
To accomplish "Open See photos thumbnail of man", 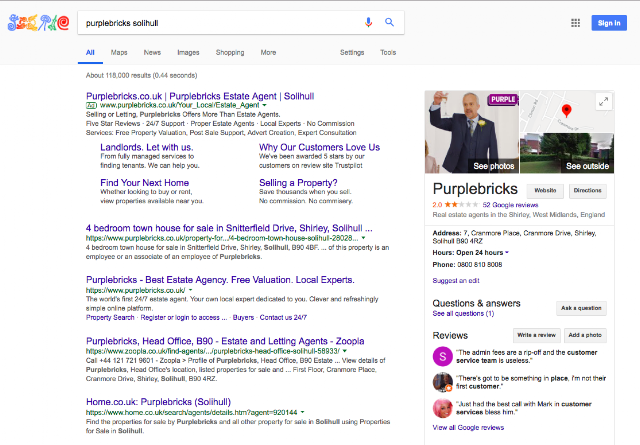I will [472, 132].
